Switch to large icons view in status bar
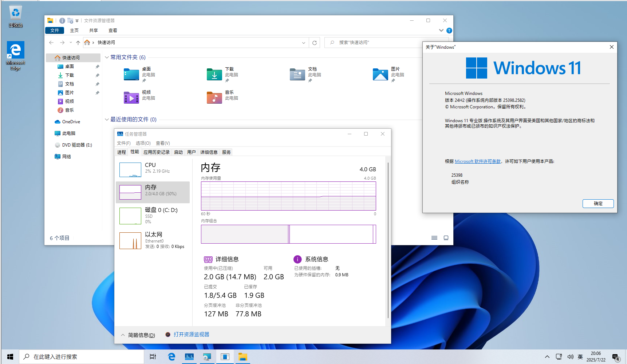This screenshot has height=364, width=627. [446, 238]
